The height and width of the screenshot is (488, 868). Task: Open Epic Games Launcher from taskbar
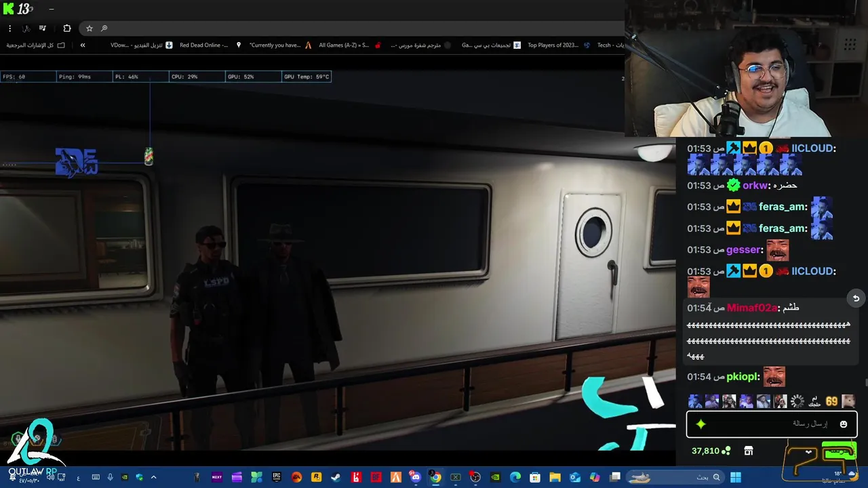277,477
